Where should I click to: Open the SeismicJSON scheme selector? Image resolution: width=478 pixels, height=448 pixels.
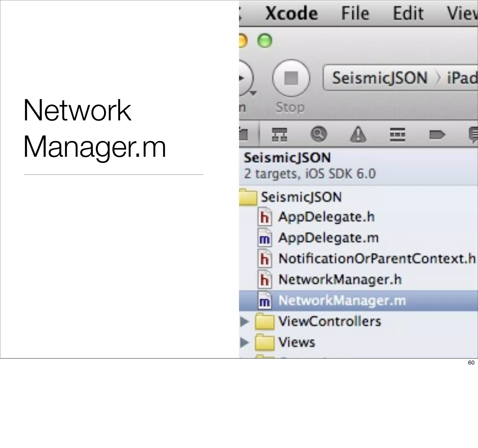click(380, 78)
